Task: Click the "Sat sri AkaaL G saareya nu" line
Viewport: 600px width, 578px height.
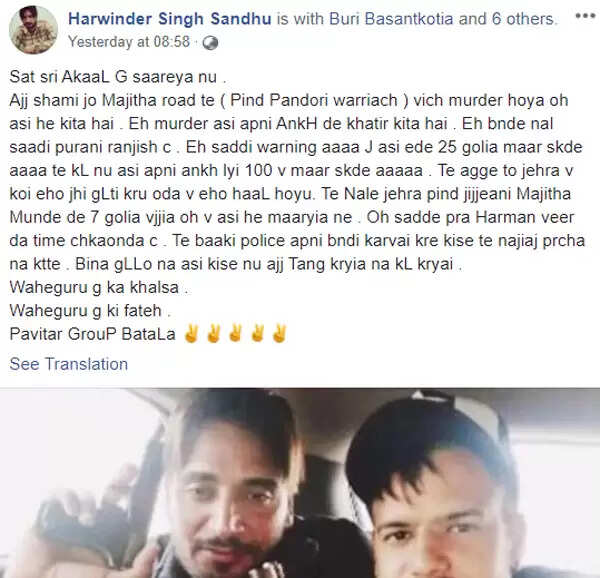Action: tap(118, 77)
